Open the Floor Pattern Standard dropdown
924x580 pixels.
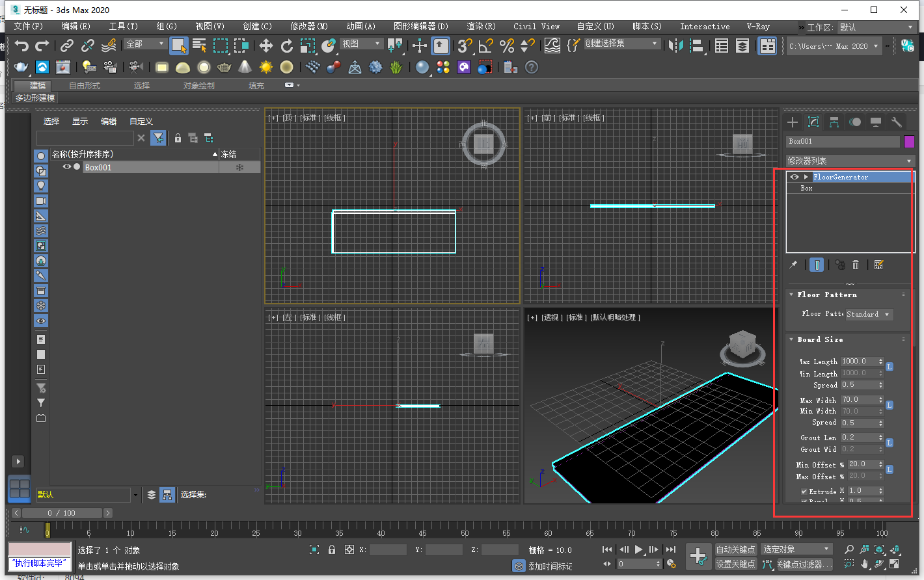click(869, 314)
